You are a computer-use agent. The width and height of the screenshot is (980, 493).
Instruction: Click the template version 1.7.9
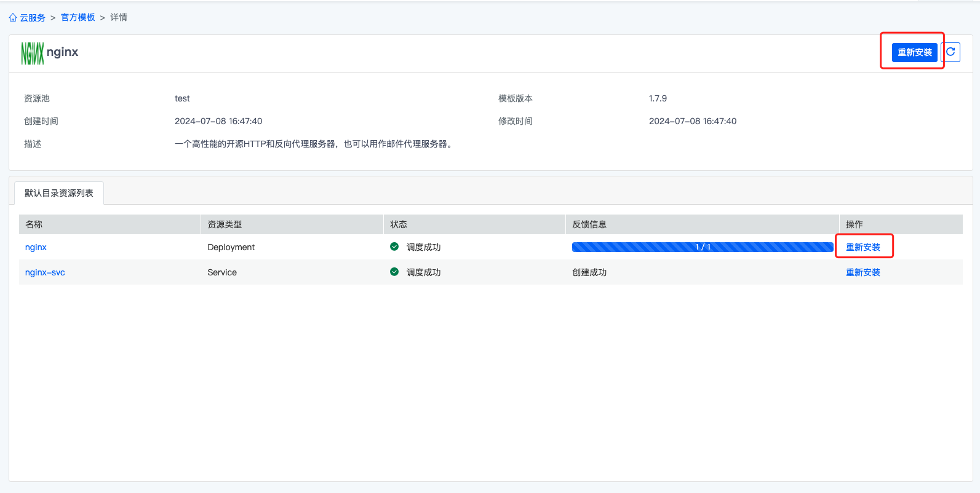tap(658, 98)
